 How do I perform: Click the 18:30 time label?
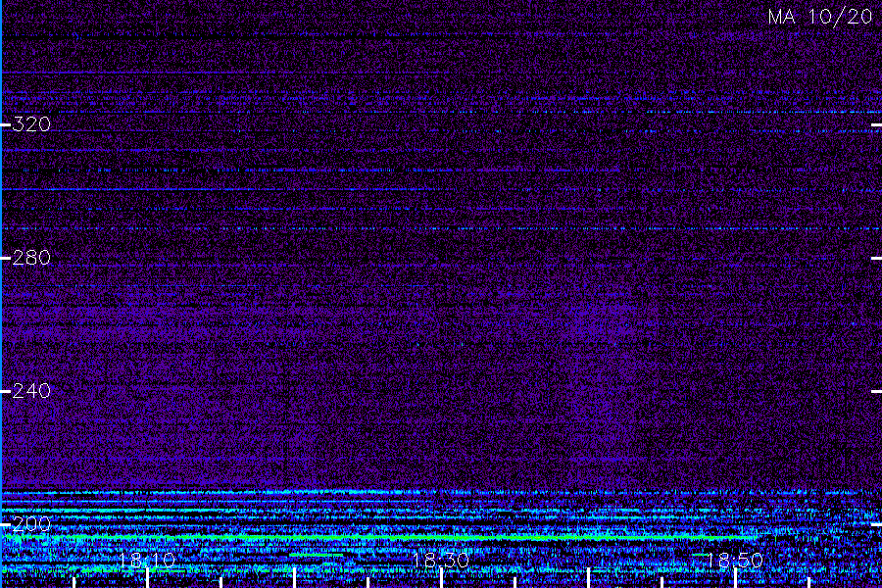click(441, 560)
